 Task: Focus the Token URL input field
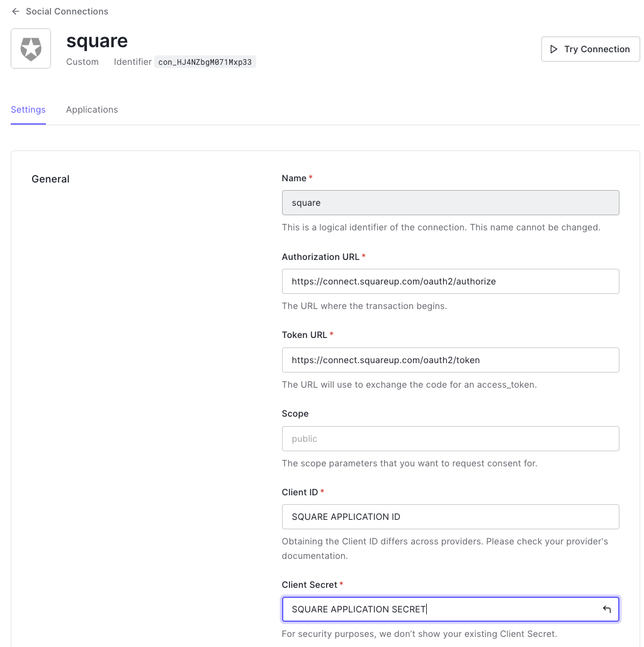[x=450, y=360]
